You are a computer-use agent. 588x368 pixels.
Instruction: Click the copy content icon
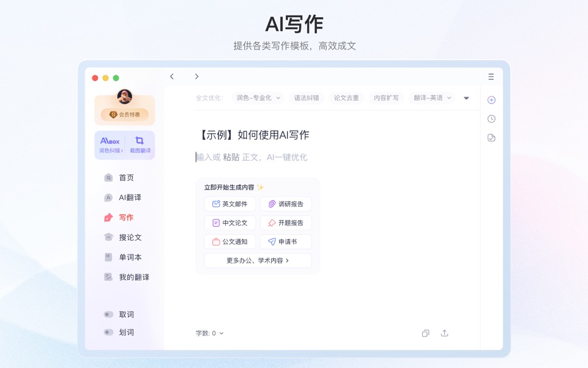425,333
